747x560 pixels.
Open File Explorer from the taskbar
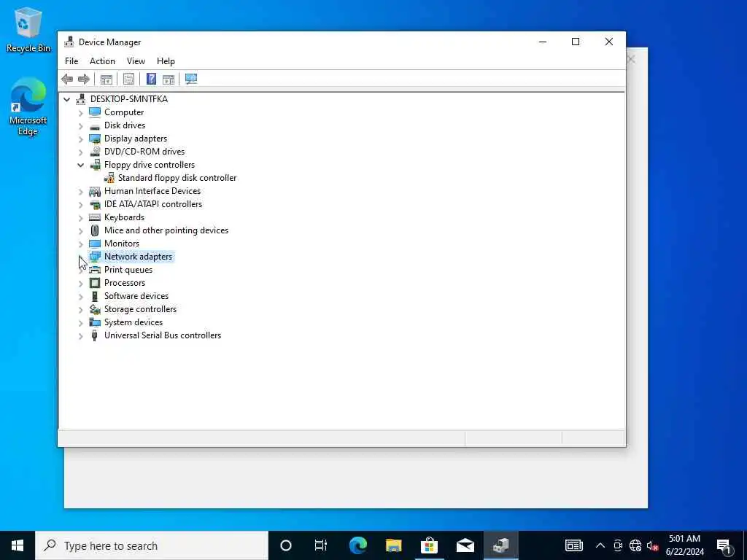click(x=393, y=545)
